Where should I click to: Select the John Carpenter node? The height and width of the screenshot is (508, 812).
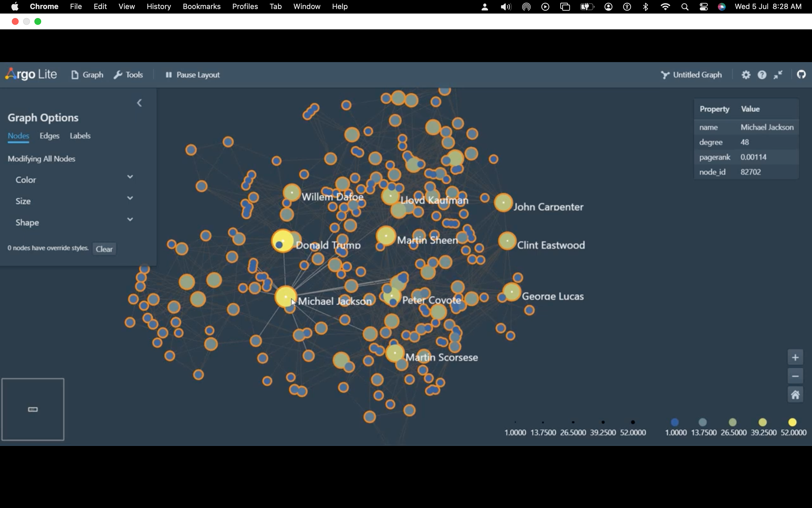coord(503,203)
